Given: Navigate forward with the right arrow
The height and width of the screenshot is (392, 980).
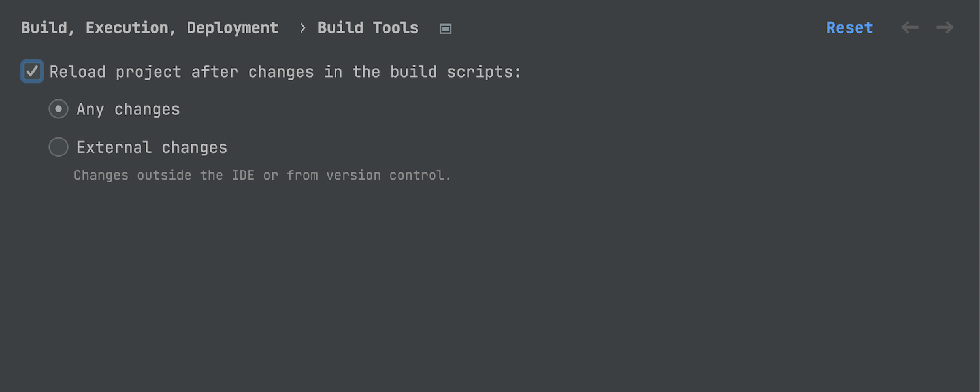Looking at the screenshot, I should (945, 27).
